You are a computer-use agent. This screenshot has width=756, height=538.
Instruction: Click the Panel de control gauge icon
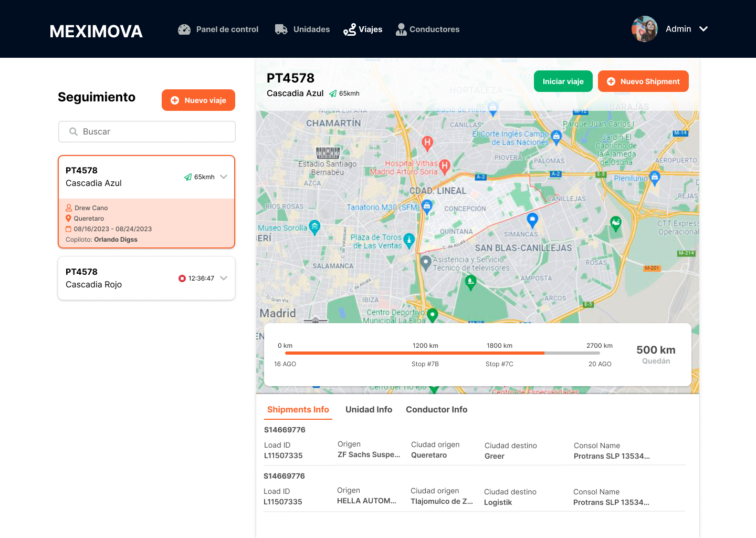click(x=184, y=29)
